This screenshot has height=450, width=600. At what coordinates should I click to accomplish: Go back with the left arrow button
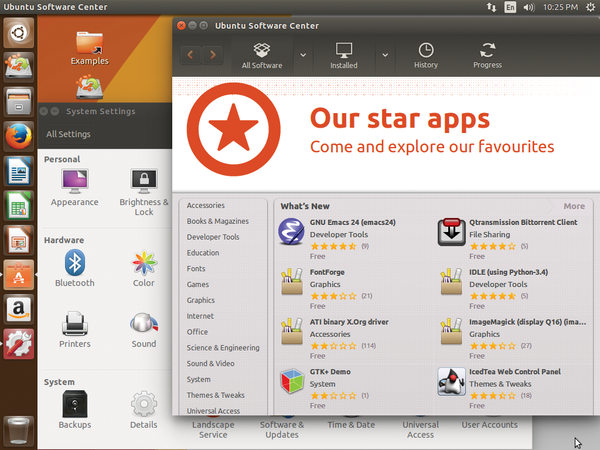[190, 55]
